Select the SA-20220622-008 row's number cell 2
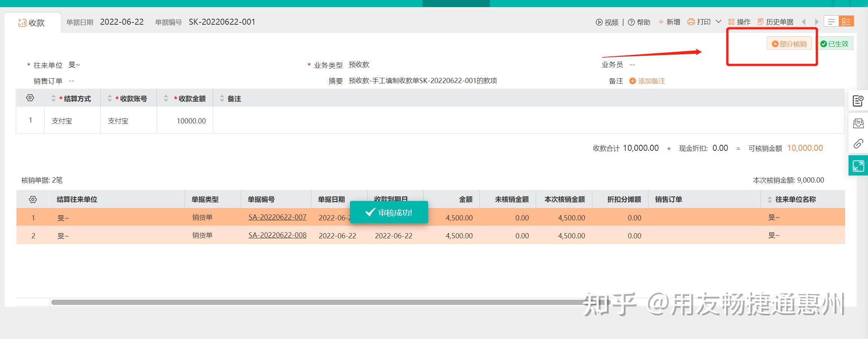This screenshot has width=868, height=339. click(x=33, y=236)
